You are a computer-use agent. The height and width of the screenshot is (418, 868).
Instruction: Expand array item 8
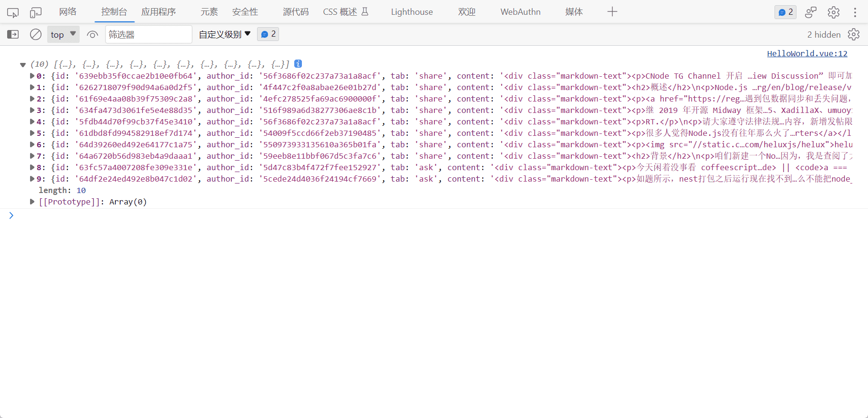pos(32,167)
